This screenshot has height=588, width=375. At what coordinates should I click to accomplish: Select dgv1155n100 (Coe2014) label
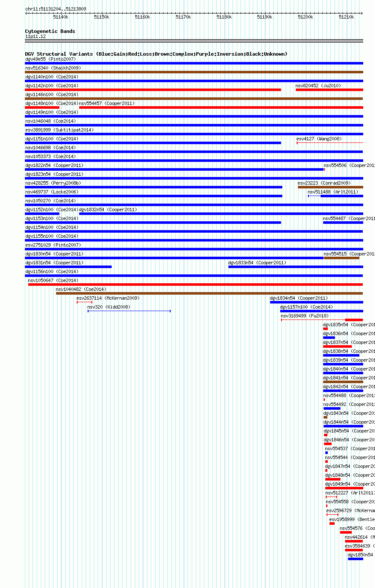point(52,236)
